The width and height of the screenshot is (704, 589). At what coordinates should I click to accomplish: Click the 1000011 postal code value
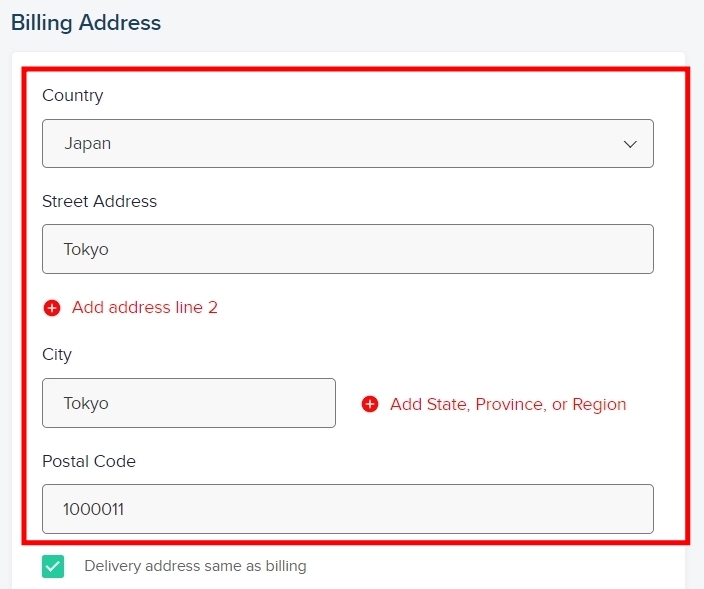pyautogui.click(x=93, y=510)
